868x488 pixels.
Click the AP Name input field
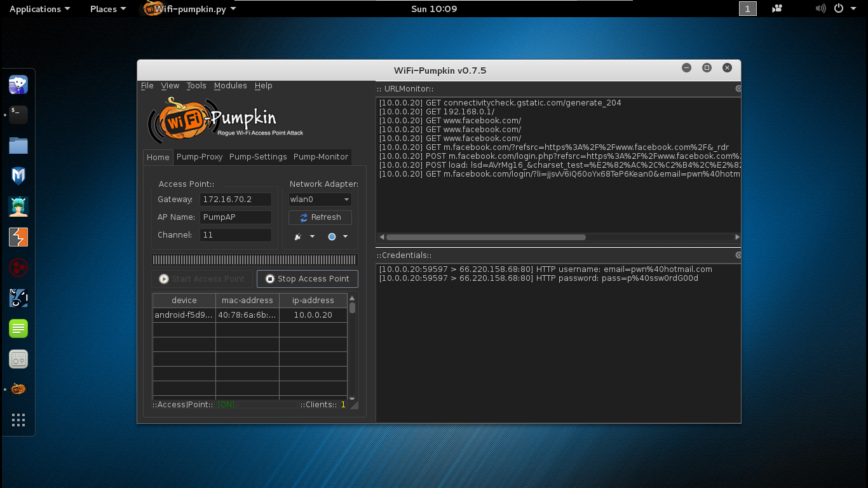click(236, 217)
